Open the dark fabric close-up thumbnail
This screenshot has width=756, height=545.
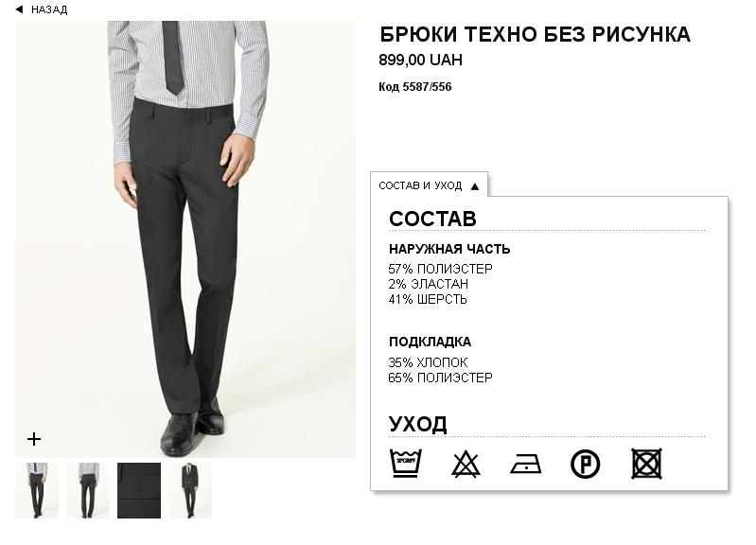(139, 490)
